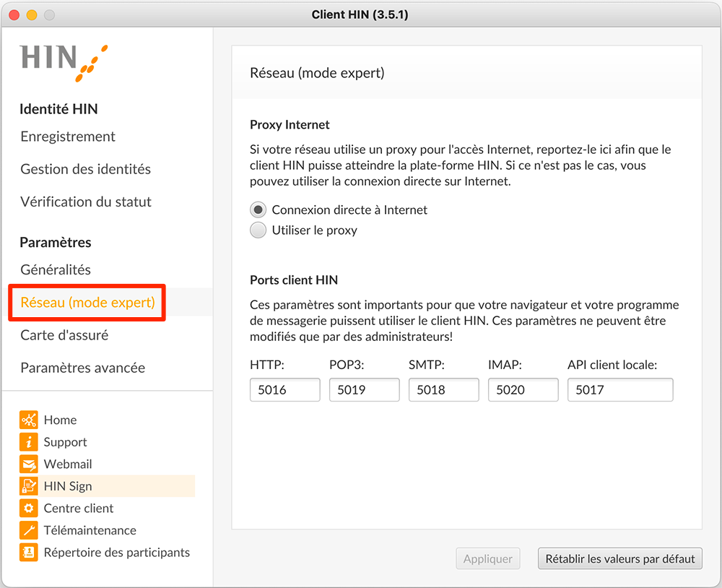Open the Télémaintenance link

coord(90,530)
